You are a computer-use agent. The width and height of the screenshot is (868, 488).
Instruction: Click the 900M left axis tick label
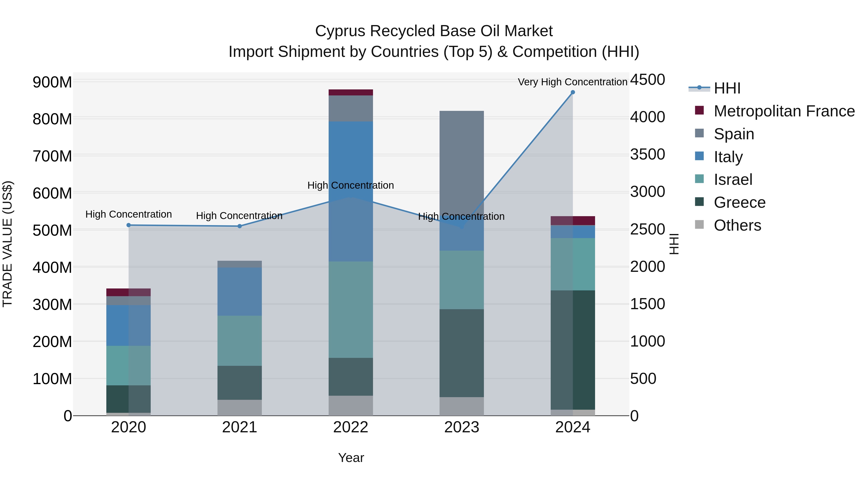52,82
